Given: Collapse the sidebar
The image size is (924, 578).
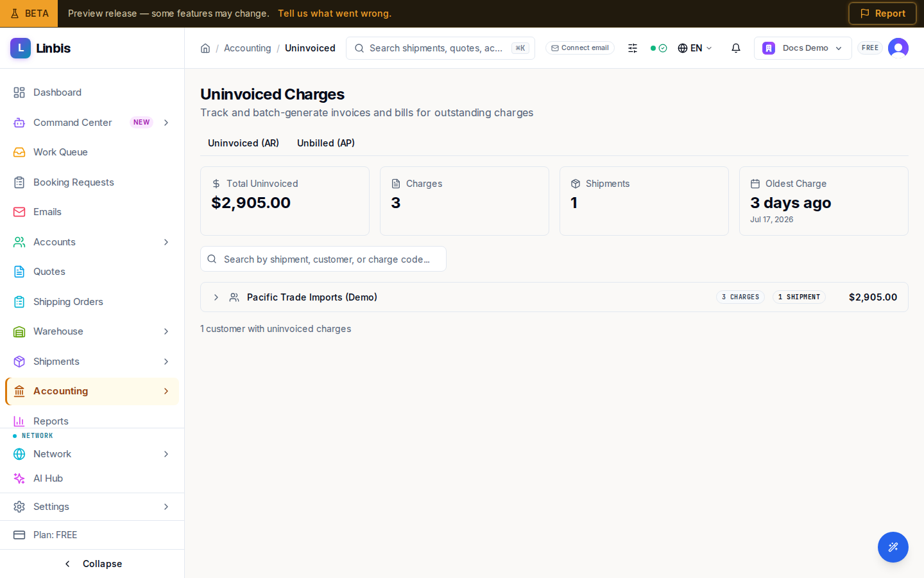Looking at the screenshot, I should (92, 564).
